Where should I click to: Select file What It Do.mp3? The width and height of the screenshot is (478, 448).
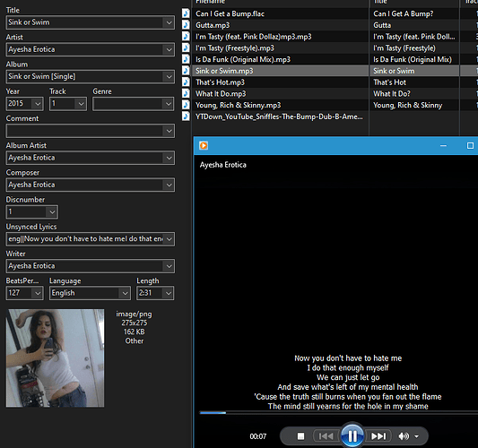pyautogui.click(x=221, y=93)
